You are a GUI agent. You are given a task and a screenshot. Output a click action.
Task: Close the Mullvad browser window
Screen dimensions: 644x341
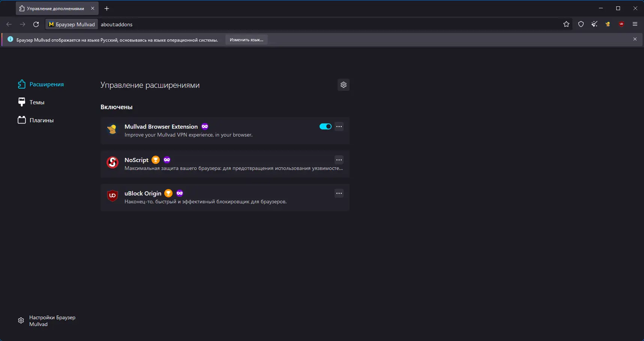(635, 8)
